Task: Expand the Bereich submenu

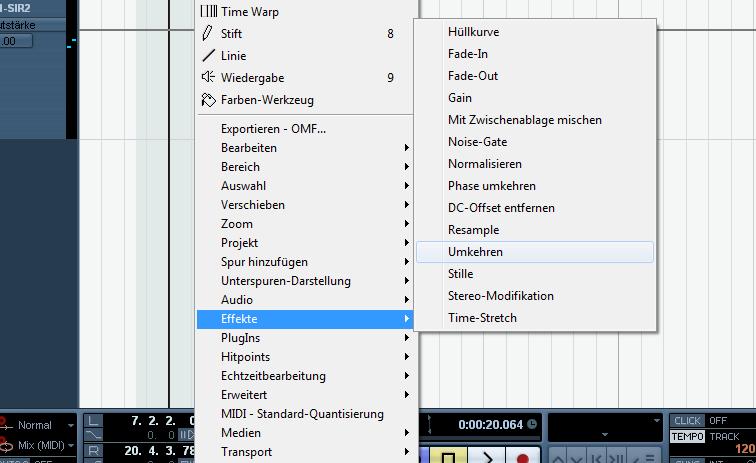Action: point(307,167)
